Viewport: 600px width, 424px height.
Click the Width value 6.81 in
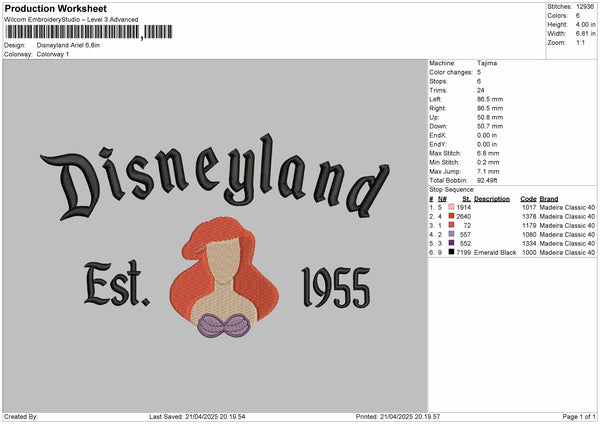(585, 34)
